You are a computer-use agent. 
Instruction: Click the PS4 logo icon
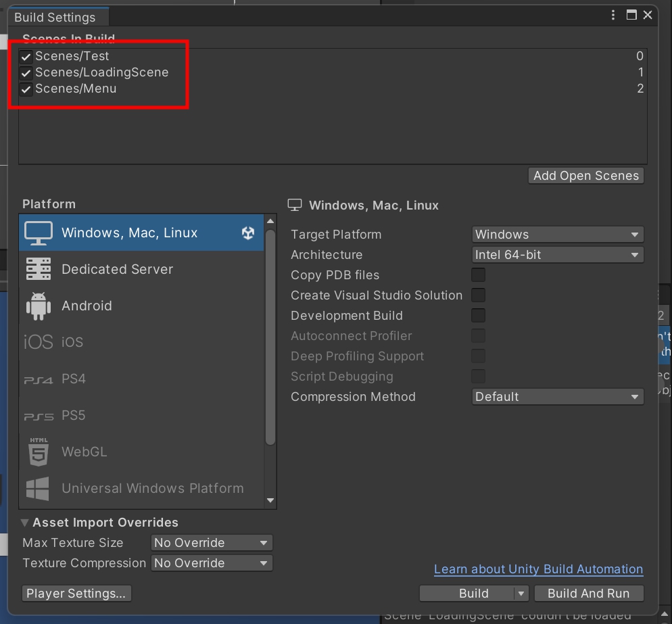(x=38, y=380)
